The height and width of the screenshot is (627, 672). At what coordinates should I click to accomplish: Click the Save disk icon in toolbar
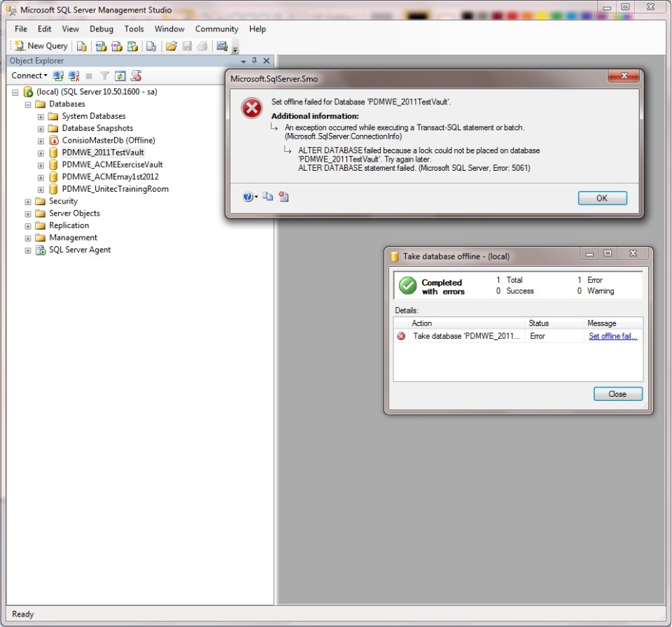[x=188, y=46]
